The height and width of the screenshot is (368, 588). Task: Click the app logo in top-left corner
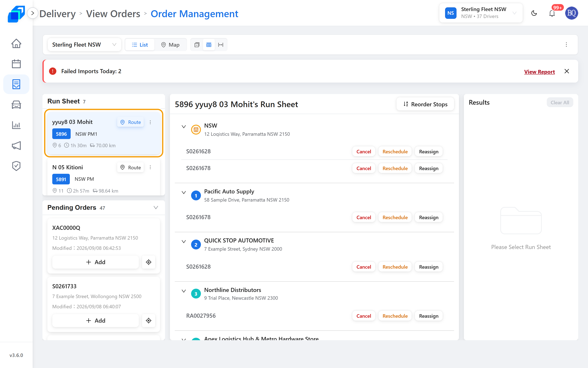(16, 14)
